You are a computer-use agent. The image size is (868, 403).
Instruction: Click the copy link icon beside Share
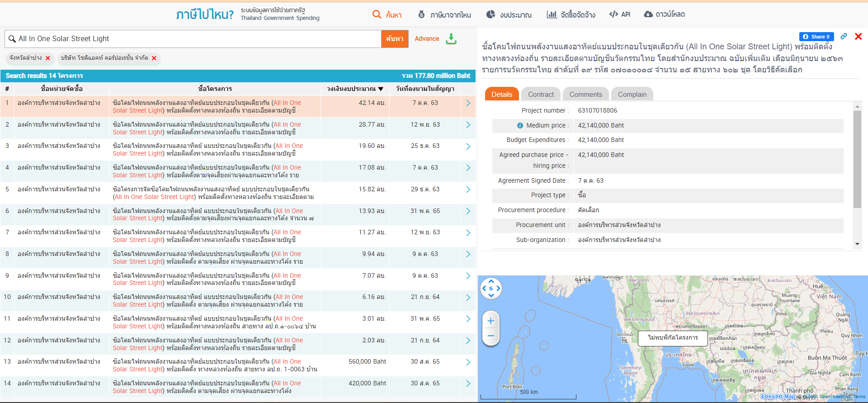point(844,37)
